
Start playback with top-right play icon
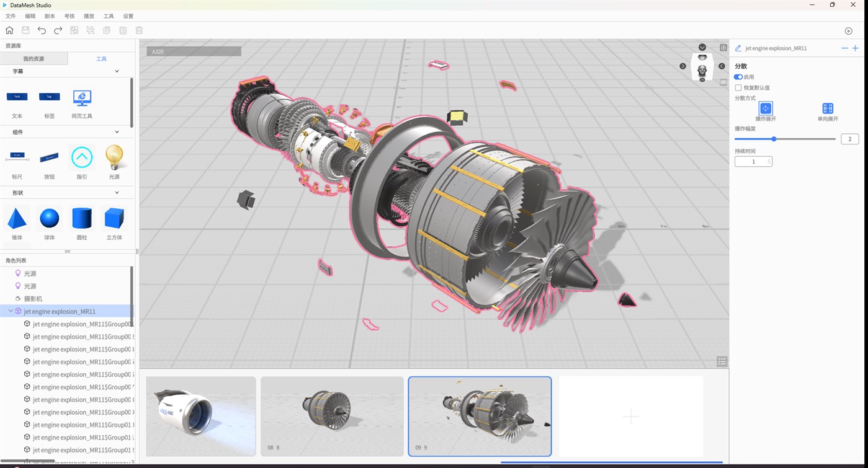[x=849, y=31]
